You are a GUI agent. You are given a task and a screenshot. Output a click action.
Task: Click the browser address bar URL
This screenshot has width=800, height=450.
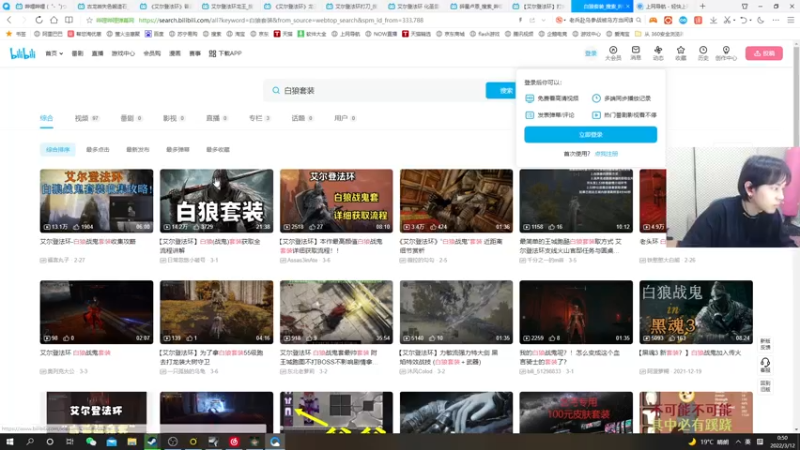(281, 20)
